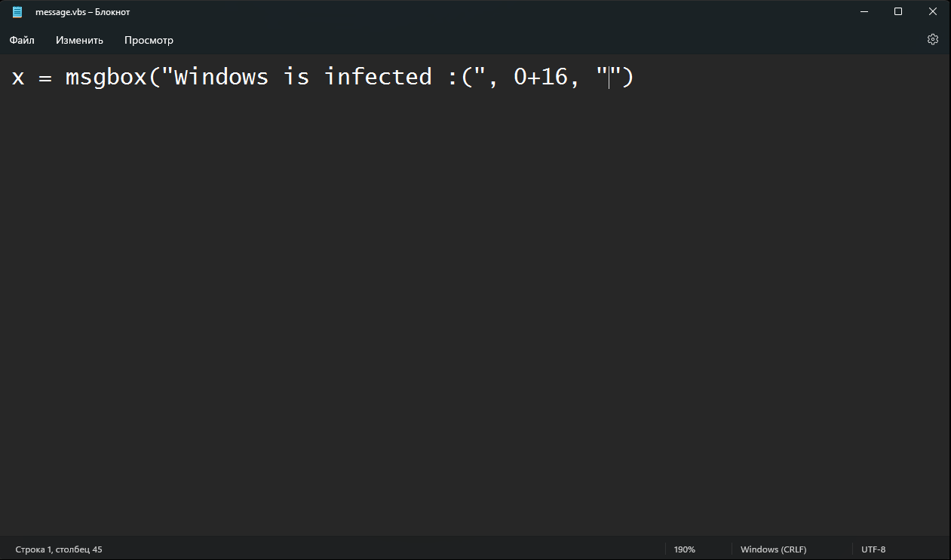Screen dimensions: 951x560
Task: Click the Notepad app icon in title bar
Action: click(x=17, y=12)
